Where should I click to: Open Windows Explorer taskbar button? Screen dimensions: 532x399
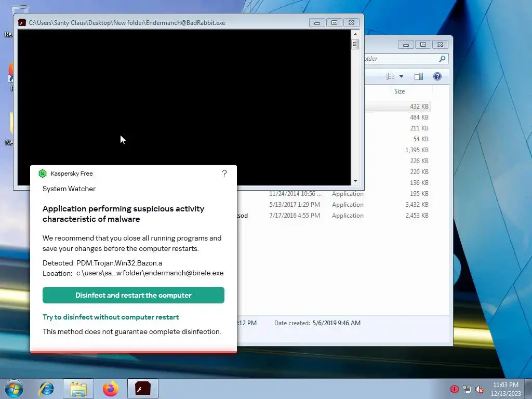[x=78, y=389]
